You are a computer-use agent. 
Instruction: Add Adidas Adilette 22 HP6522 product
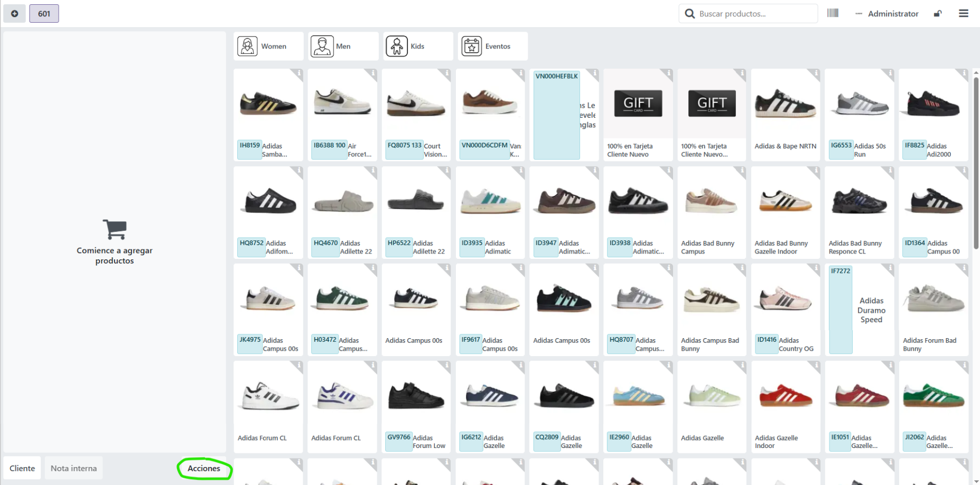click(416, 212)
